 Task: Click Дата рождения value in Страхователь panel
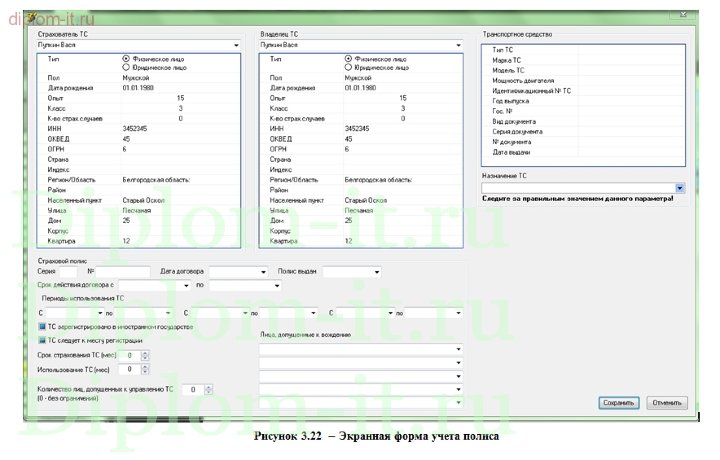click(x=138, y=88)
